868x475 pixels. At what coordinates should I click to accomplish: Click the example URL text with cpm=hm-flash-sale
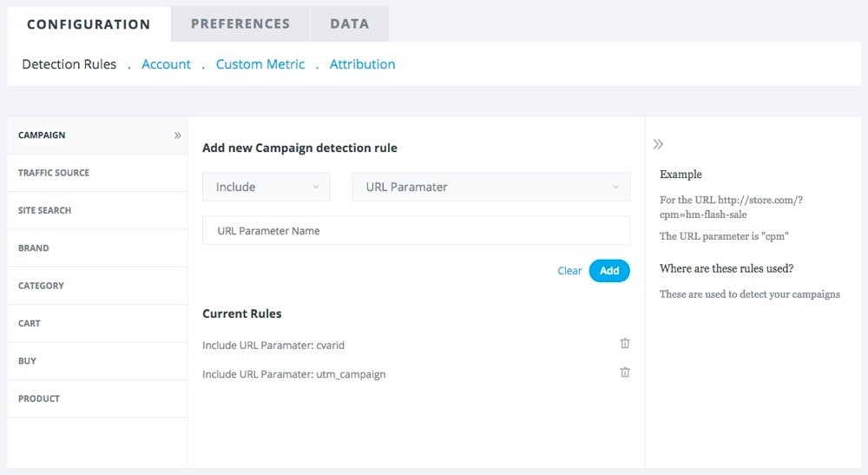click(731, 207)
